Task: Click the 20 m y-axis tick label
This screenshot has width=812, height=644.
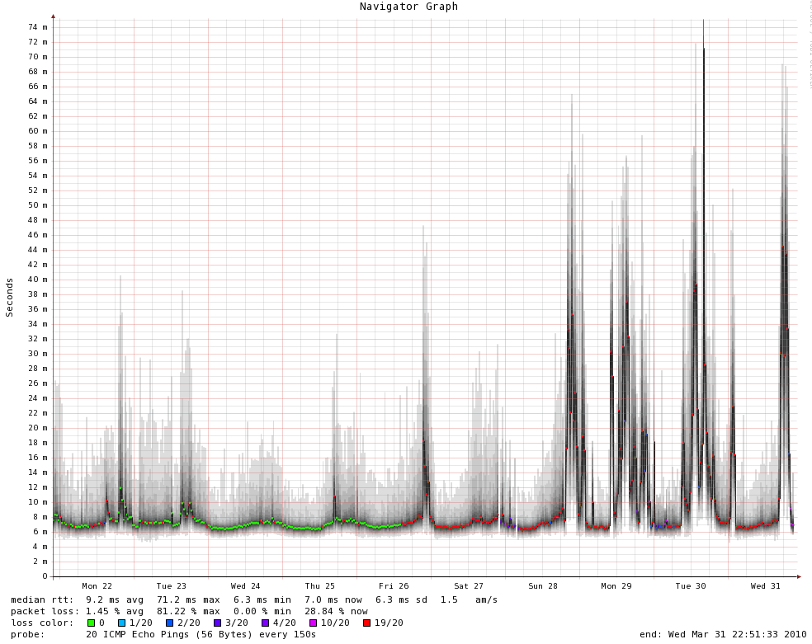Action: pos(38,428)
